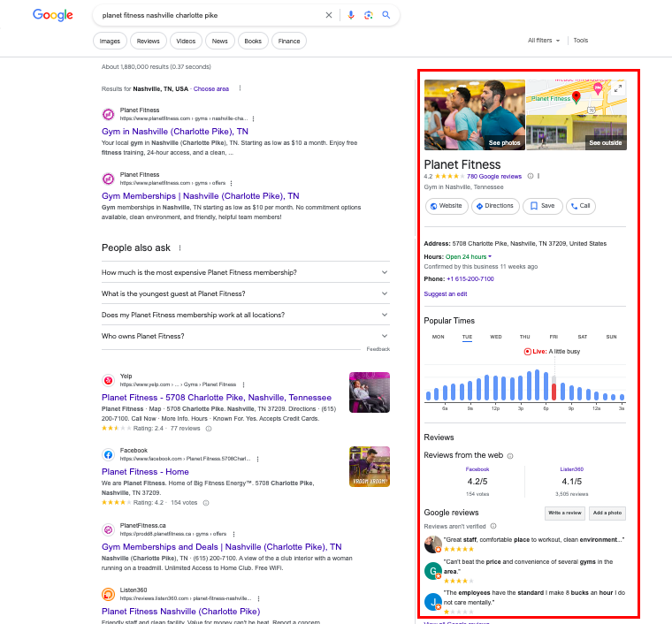Image resolution: width=672 pixels, height=624 pixels.
Task: Click Suggest an edit link
Action: coord(446,293)
